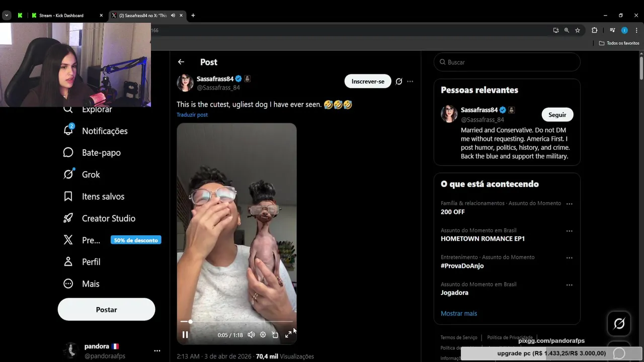Screen dimensions: 644x362
Task: Toggle video picture-in-picture icon
Action: tap(275, 335)
